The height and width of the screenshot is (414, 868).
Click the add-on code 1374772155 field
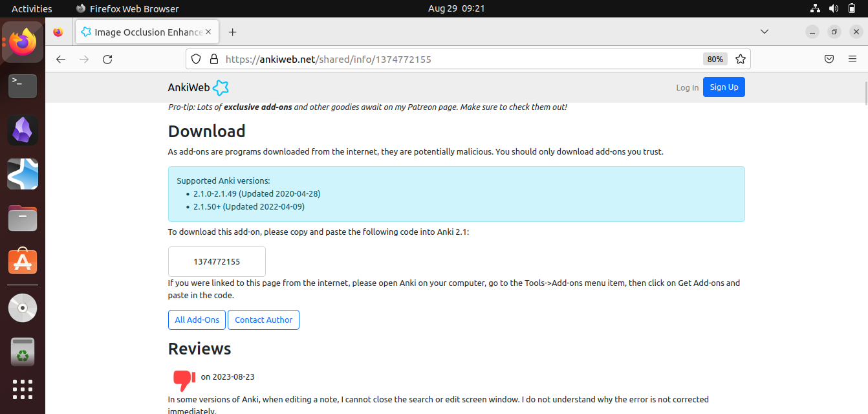(x=217, y=261)
